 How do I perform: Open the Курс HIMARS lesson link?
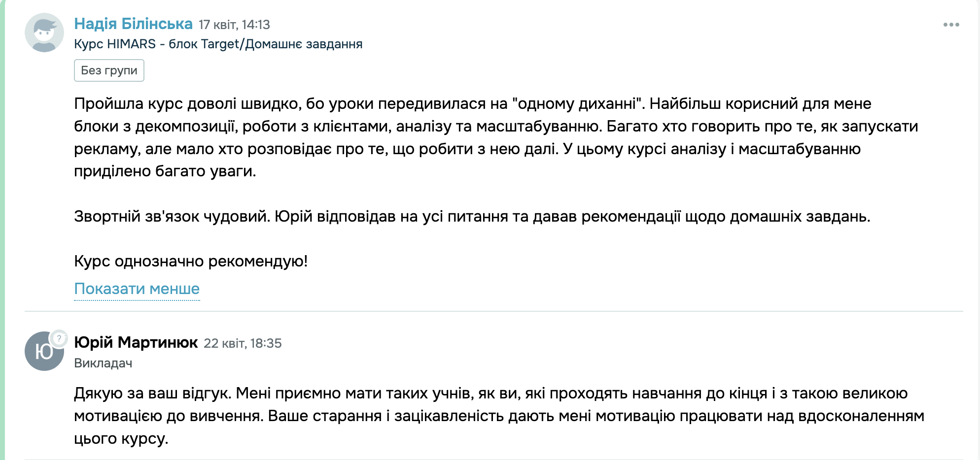(x=218, y=44)
